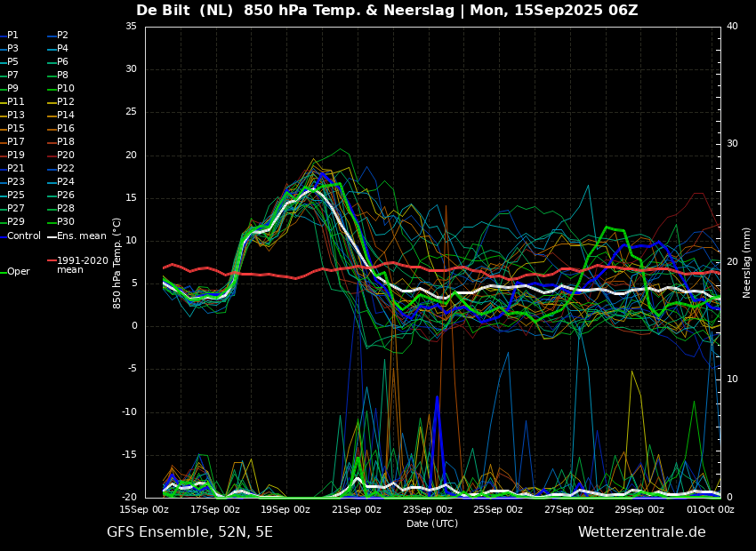The height and width of the screenshot is (551, 756).
Task: Click the 01Oct 00z date axis label
Action: click(x=711, y=509)
